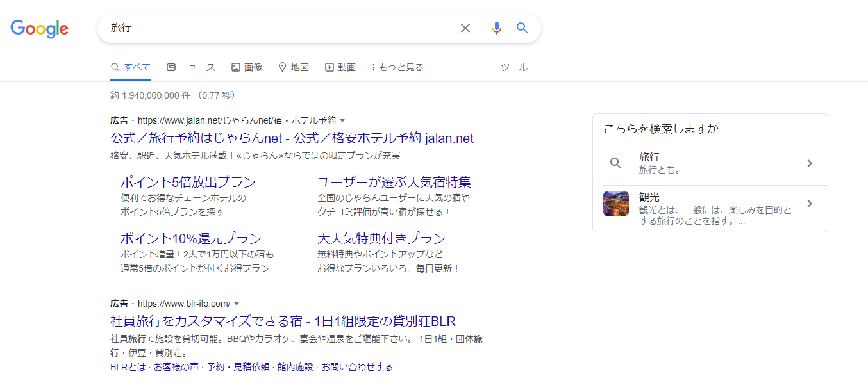868x390 pixels.
Task: Click inside the search input field
Action: pyautogui.click(x=282, y=28)
